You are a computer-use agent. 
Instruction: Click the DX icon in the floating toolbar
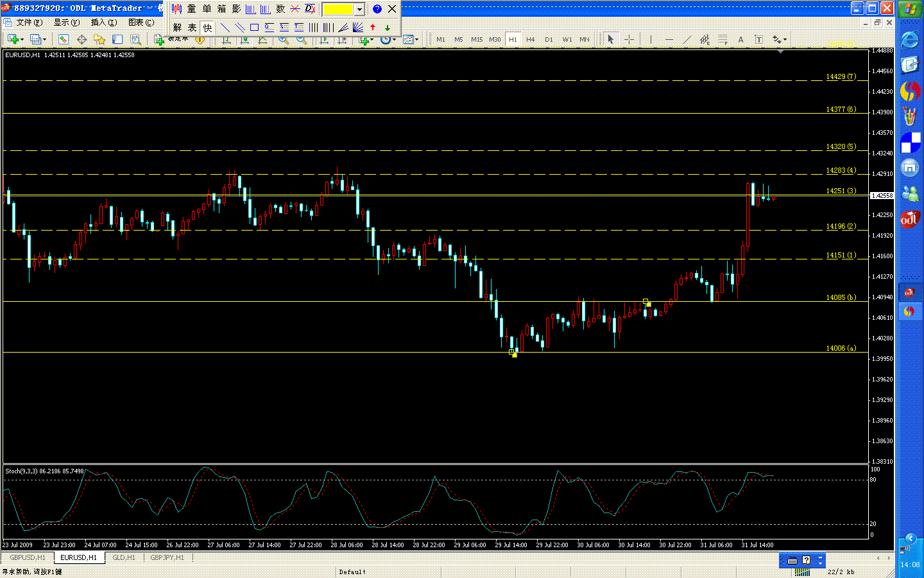click(310, 9)
